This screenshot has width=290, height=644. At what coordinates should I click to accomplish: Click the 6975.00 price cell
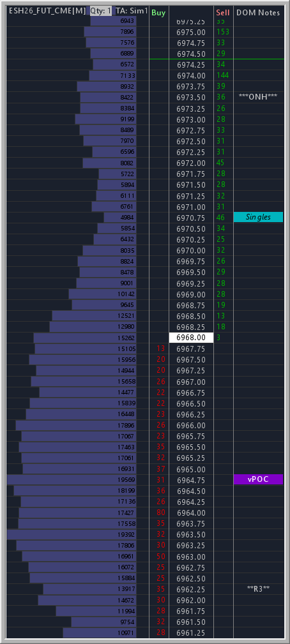[191, 32]
